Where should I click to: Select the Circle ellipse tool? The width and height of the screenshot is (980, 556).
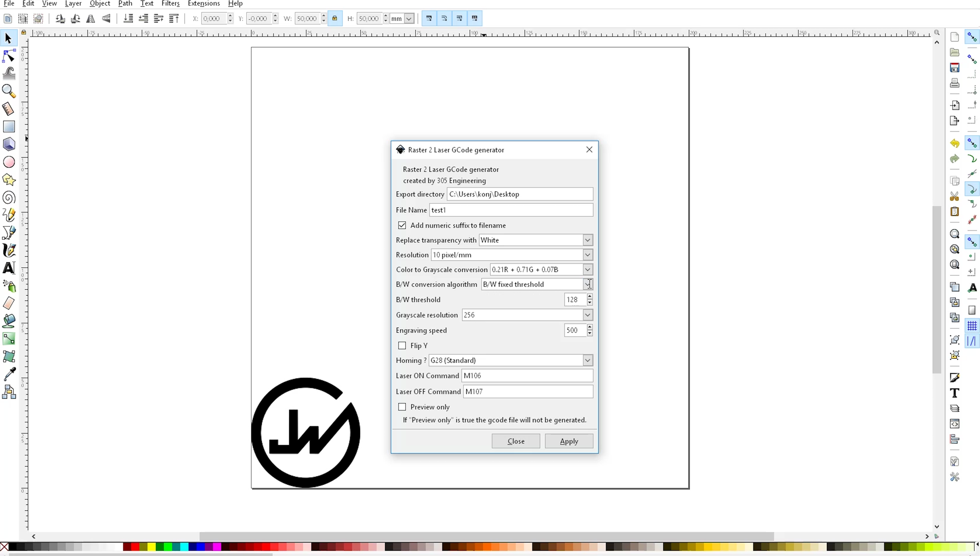[x=9, y=162]
